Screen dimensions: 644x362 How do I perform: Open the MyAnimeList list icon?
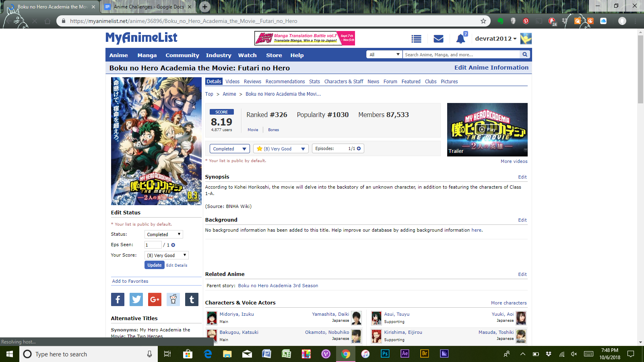416,39
